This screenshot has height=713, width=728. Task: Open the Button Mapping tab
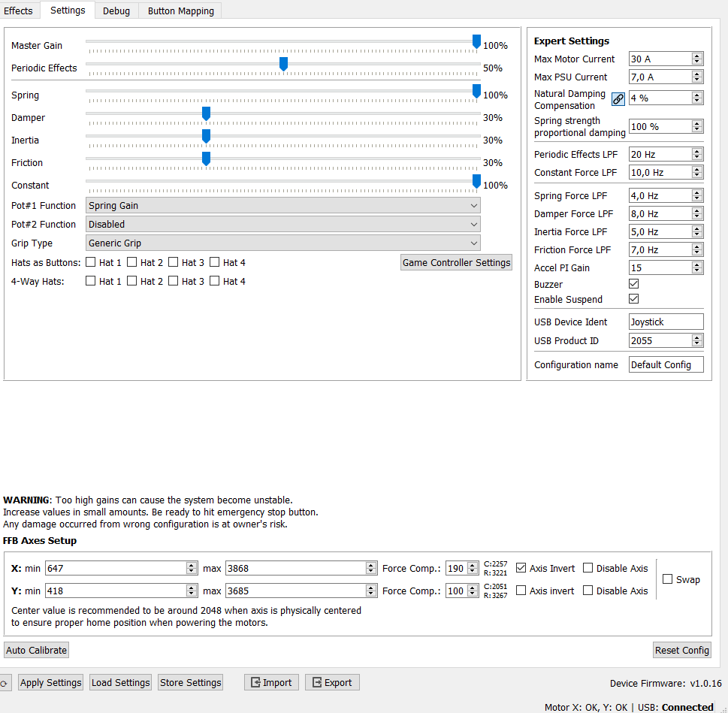pos(180,11)
